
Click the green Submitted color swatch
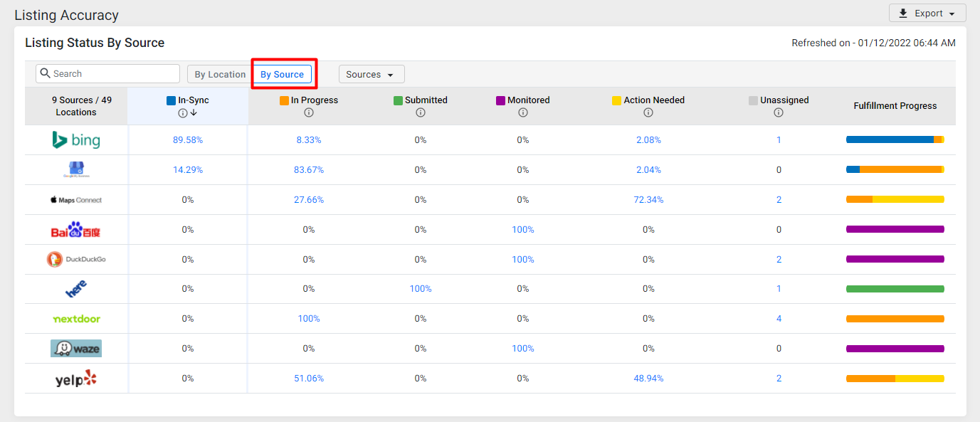(x=398, y=100)
